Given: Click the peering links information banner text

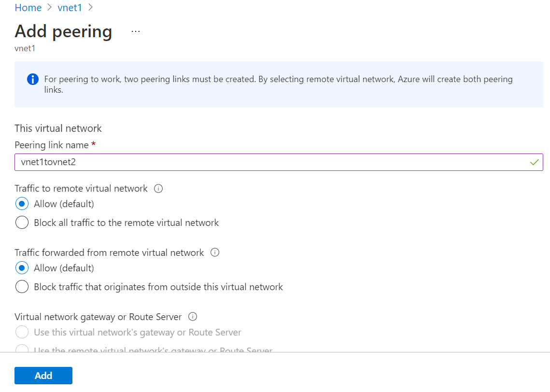Looking at the screenshot, I should 278,84.
